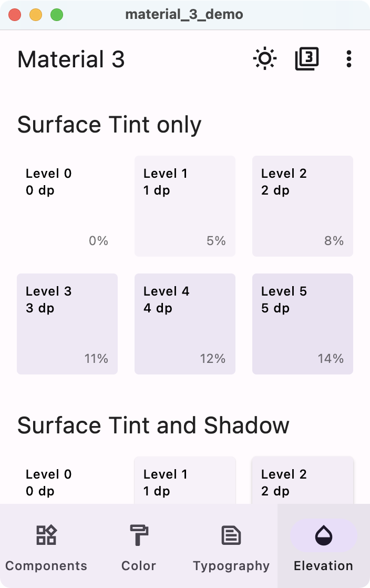370x588 pixels.
Task: Select the Level 1 tint-only card
Action: 185,206
